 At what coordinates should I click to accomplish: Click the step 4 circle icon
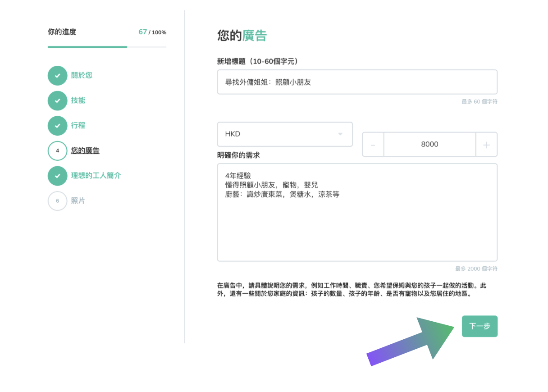point(57,151)
